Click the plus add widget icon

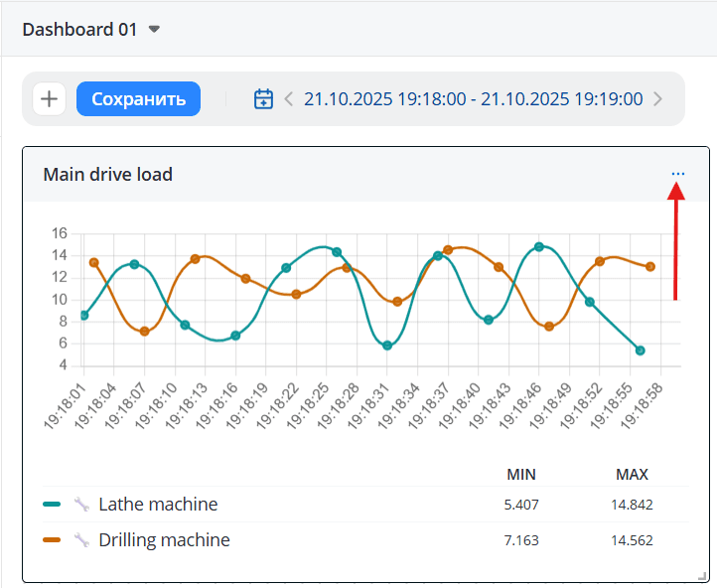coord(50,99)
